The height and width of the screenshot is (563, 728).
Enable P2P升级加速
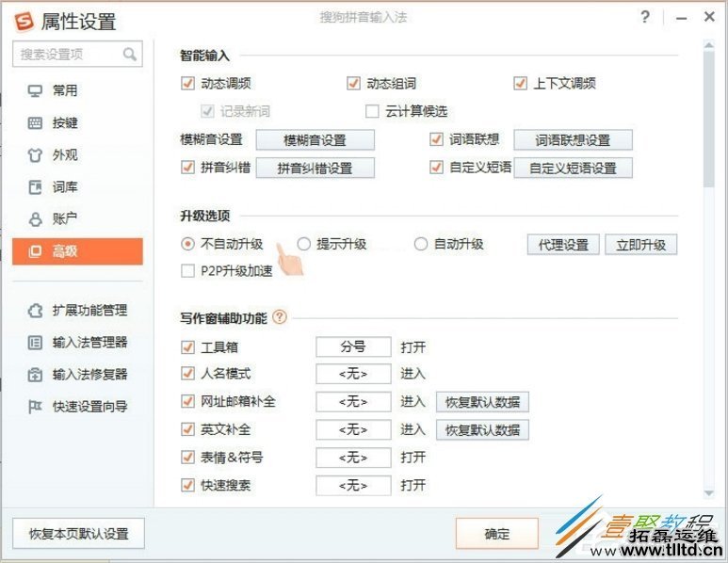(x=187, y=271)
